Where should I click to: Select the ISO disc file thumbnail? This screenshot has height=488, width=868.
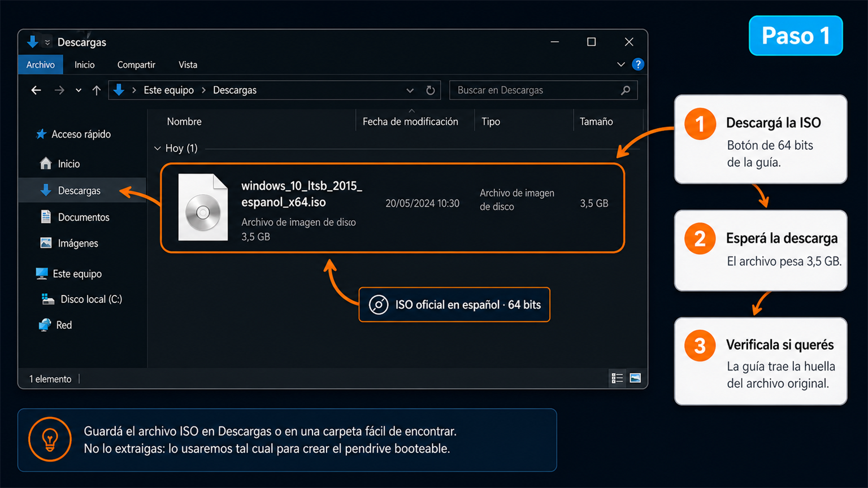(x=203, y=207)
